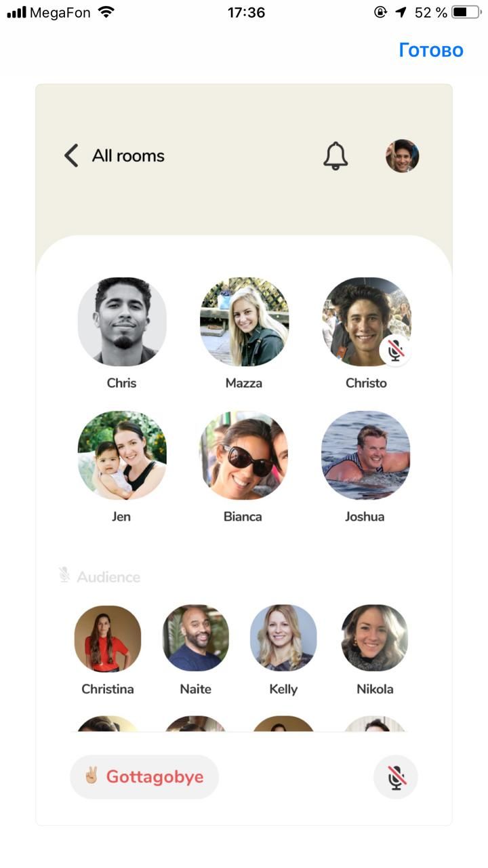Open Mazza's speaker profile picture
Image resolution: width=488 pixels, height=868 pixels.
(x=244, y=321)
